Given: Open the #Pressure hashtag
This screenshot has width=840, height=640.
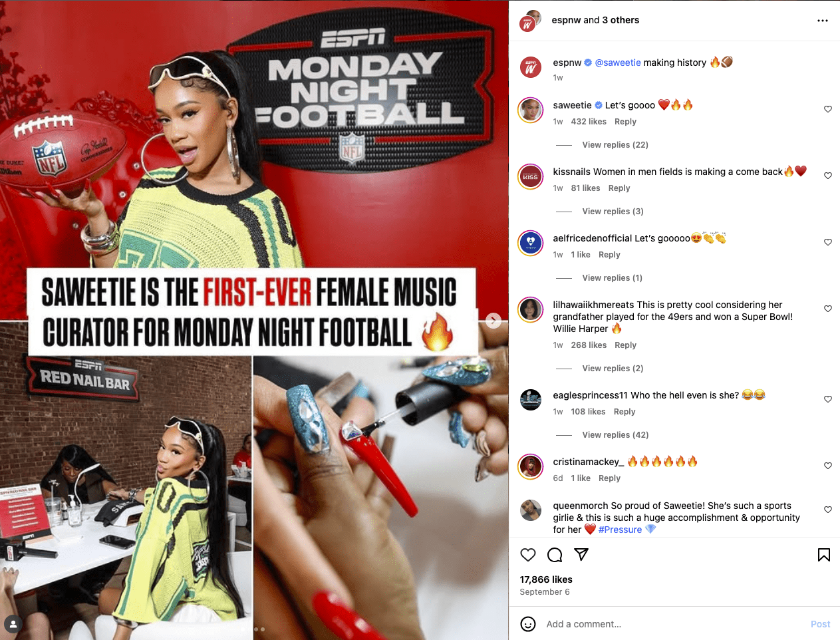Looking at the screenshot, I should (x=620, y=530).
